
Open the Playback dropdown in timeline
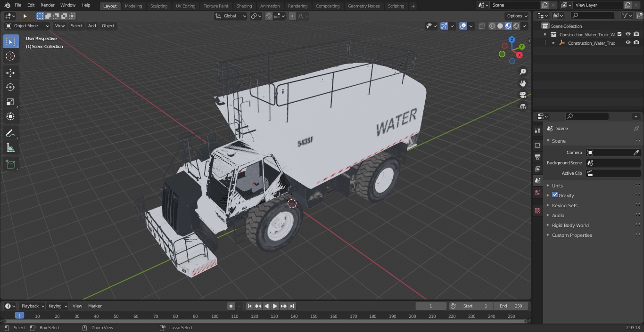32,306
